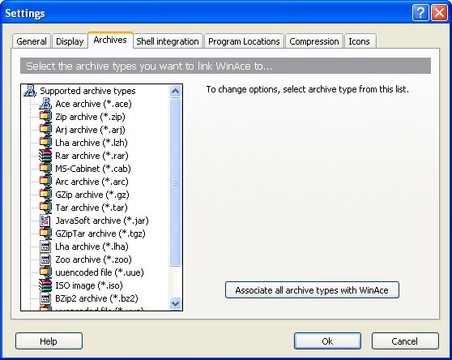Click the BZip2 archive (*.bz2) icon
The height and width of the screenshot is (360, 452).
click(x=45, y=299)
